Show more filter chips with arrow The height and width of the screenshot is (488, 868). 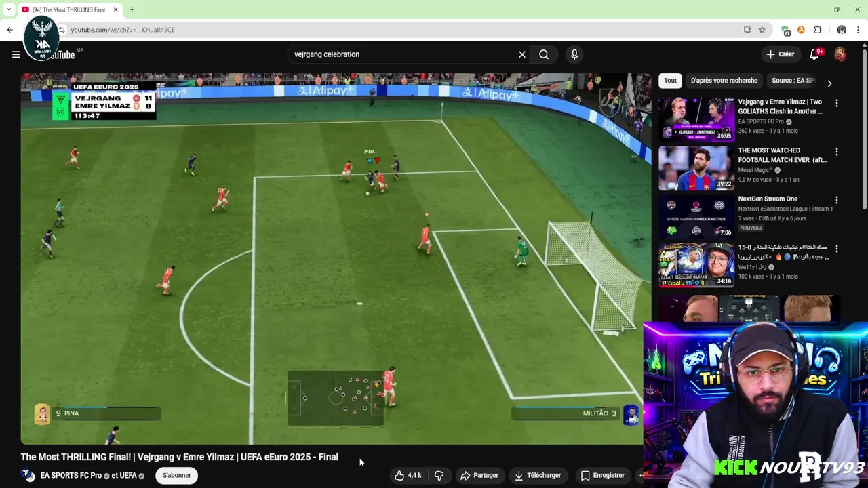(x=829, y=83)
